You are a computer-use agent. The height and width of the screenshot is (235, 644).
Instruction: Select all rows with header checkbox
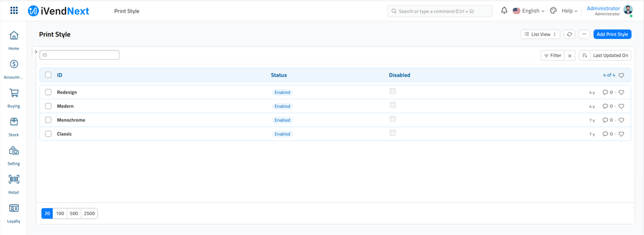[48, 75]
